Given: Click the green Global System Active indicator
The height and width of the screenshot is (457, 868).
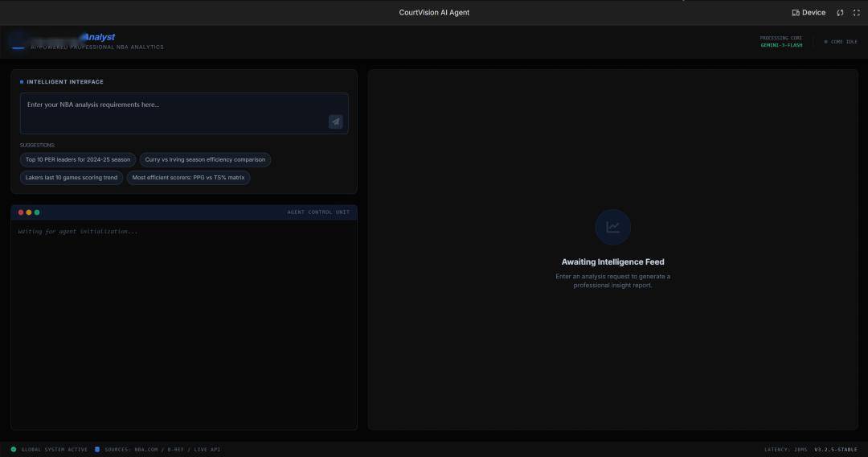Looking at the screenshot, I should [x=14, y=449].
